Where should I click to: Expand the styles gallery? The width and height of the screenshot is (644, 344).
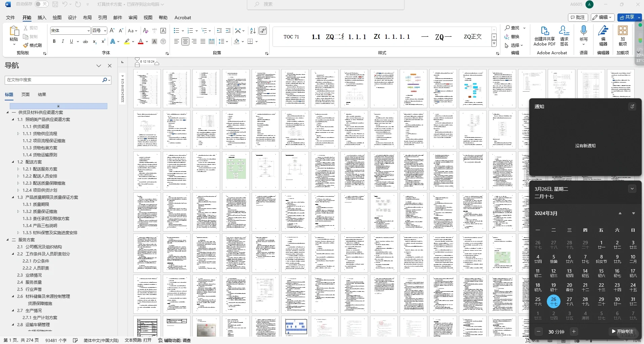pos(494,43)
